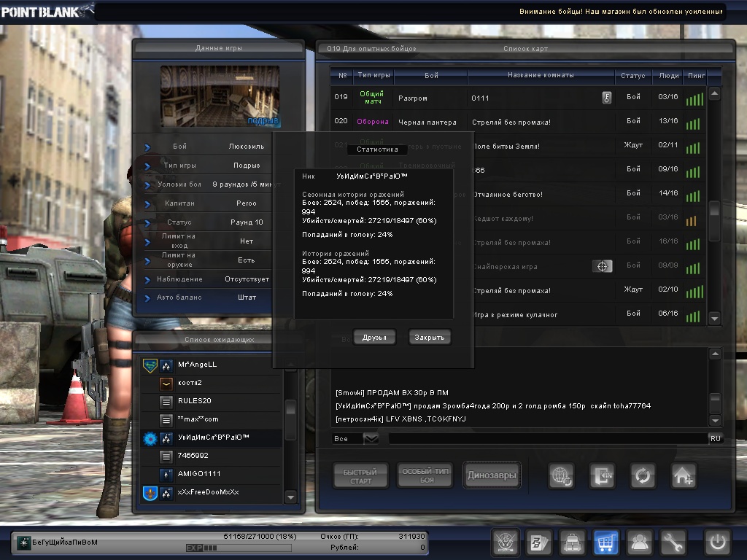747x560 pixels.
Task: Toggle the RU chat language button
Action: click(x=715, y=438)
